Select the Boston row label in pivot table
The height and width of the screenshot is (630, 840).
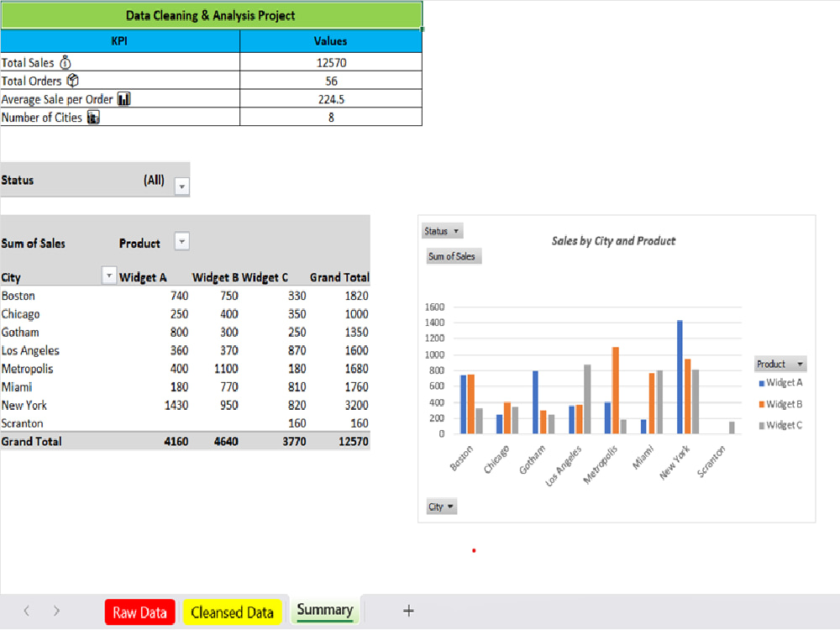(x=18, y=296)
